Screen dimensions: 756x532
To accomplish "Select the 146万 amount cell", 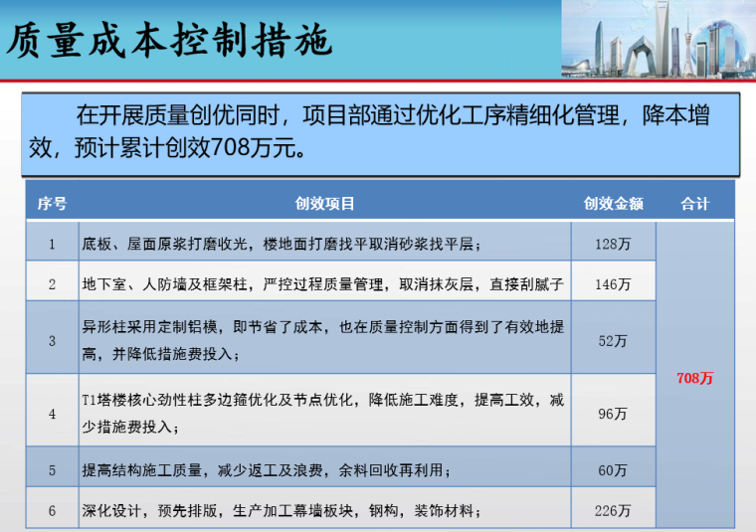I will point(613,284).
